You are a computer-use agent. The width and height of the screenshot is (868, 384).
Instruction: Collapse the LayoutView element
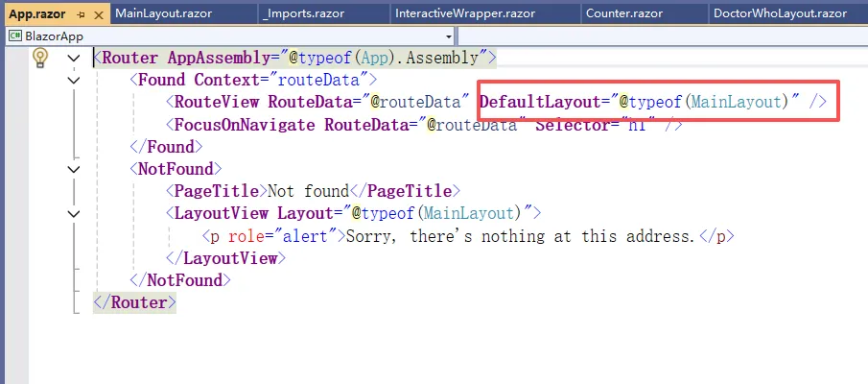pos(73,213)
